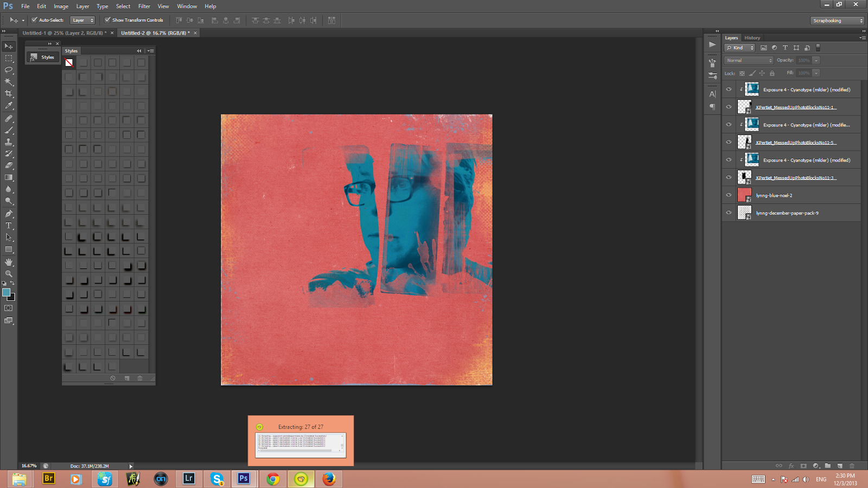
Task: Open the Character panel icon
Action: [x=712, y=94]
